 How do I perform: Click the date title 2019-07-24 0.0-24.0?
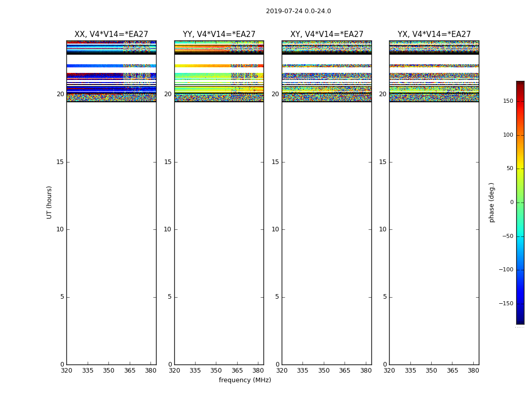298,11
